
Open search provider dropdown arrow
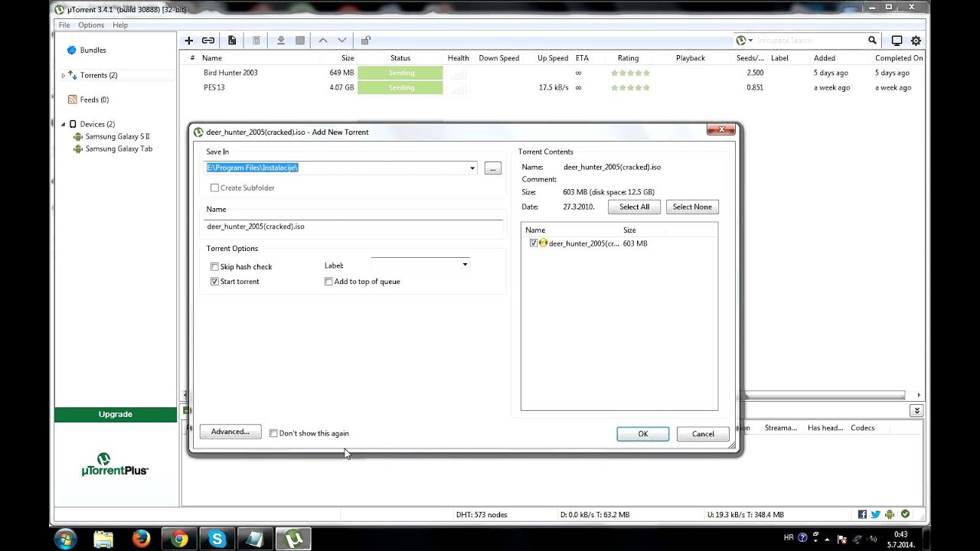click(750, 41)
